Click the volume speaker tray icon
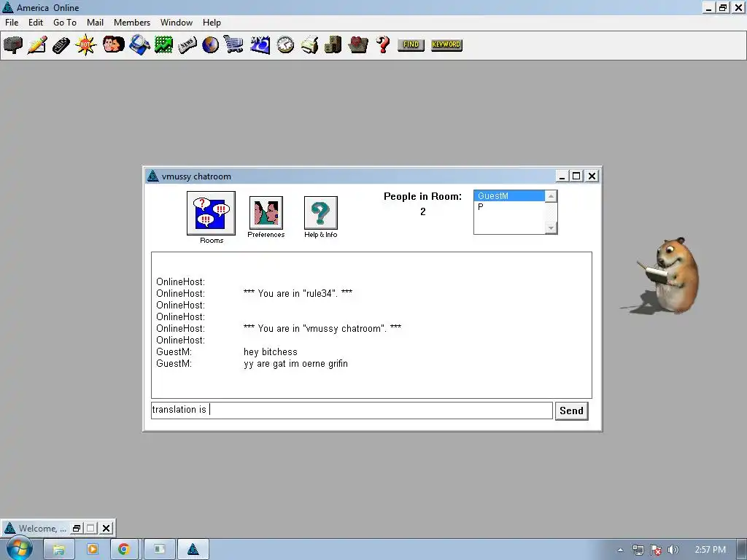 673,550
